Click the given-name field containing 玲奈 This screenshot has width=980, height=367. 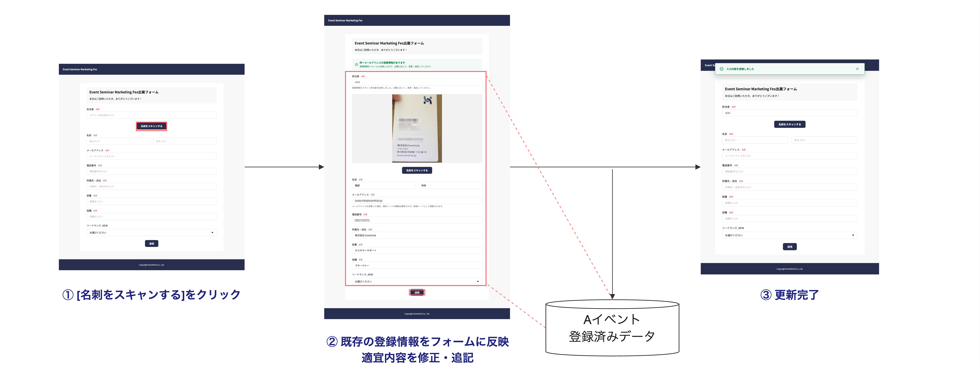coord(450,185)
